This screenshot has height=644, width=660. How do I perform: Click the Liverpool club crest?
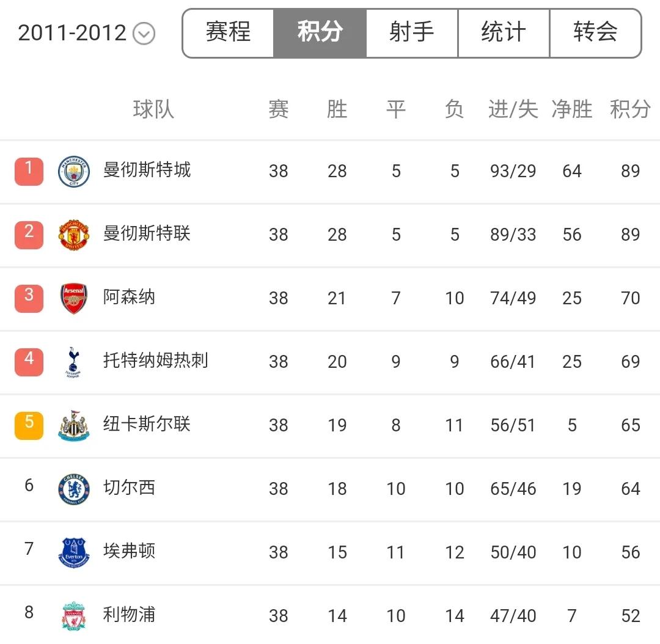pyautogui.click(x=74, y=616)
